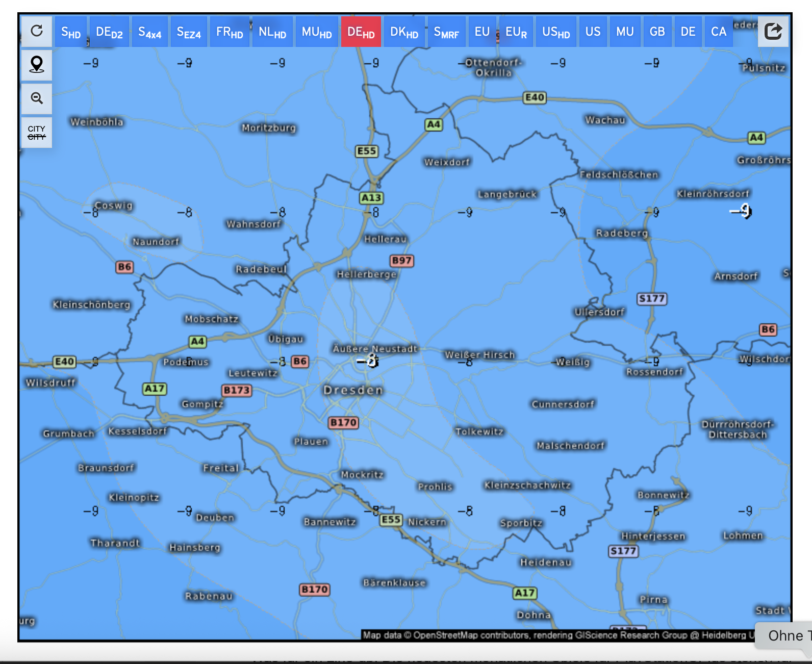Click the location pin icon
The width and height of the screenshot is (812, 664).
pyautogui.click(x=37, y=65)
